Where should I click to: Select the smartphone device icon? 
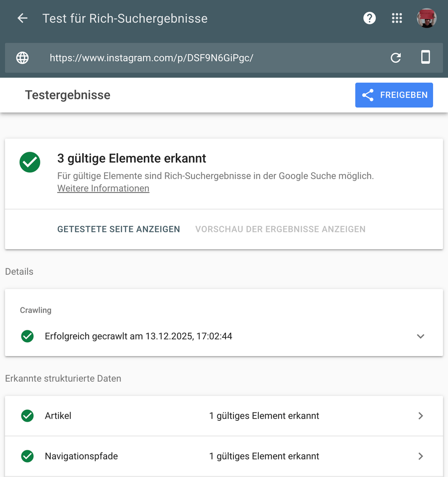426,58
